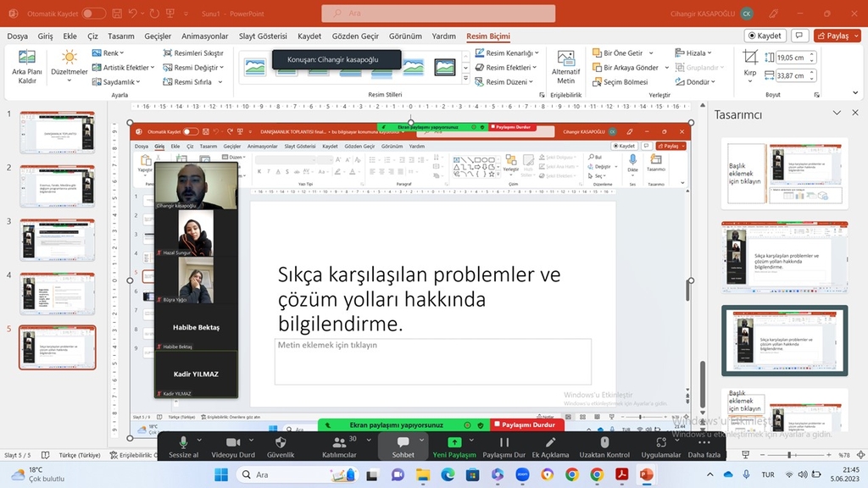Stop your camera with Videoyu Durd
868x488 pixels.
click(x=234, y=447)
